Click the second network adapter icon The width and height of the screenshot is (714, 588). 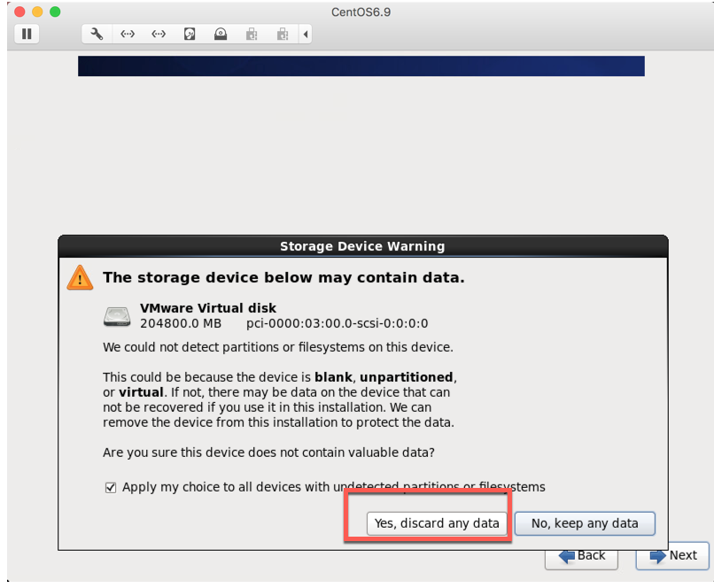[159, 34]
